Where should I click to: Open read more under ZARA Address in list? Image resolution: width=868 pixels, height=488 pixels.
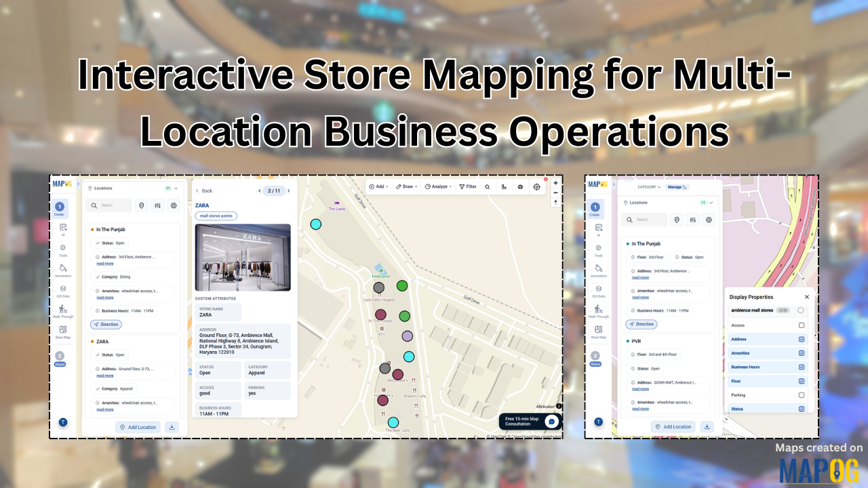[x=105, y=375]
